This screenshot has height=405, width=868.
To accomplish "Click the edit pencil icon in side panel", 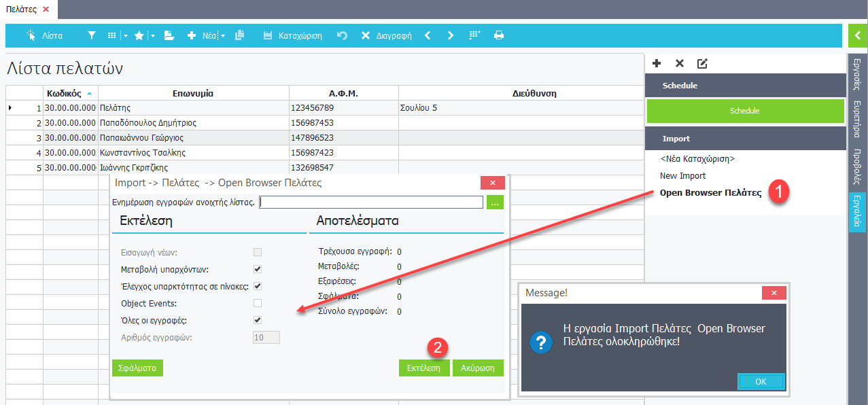I will coord(702,63).
